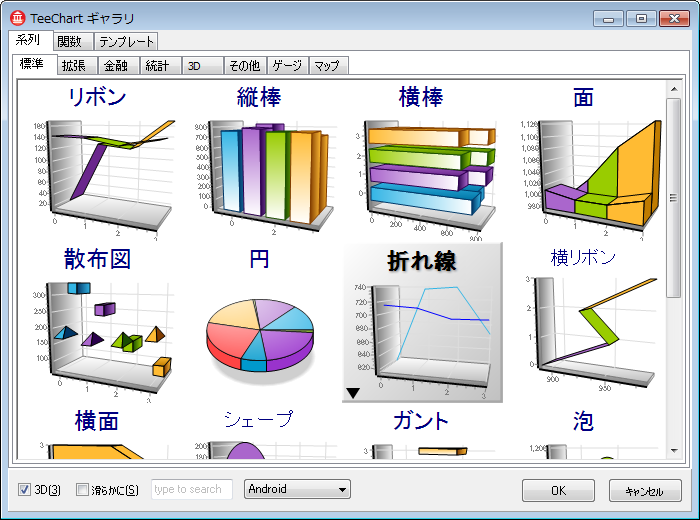Open the Android theme dropdown
Screen dimensions: 700x520
(x=297, y=489)
